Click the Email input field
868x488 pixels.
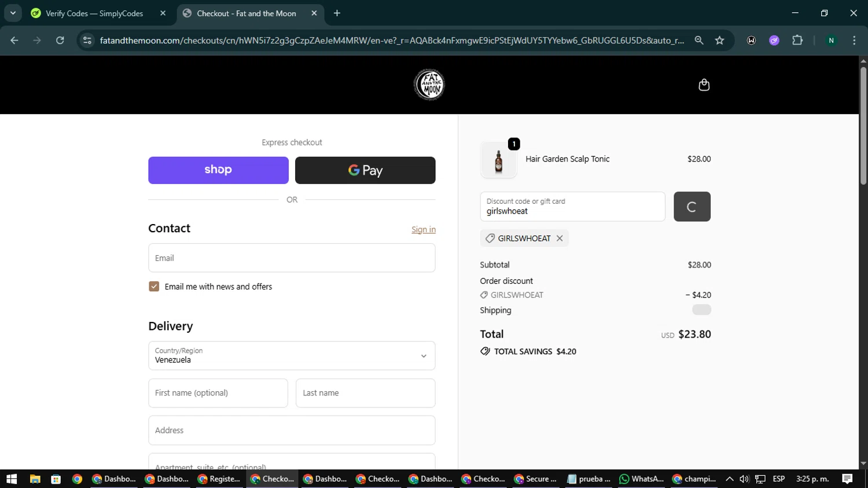(x=292, y=258)
